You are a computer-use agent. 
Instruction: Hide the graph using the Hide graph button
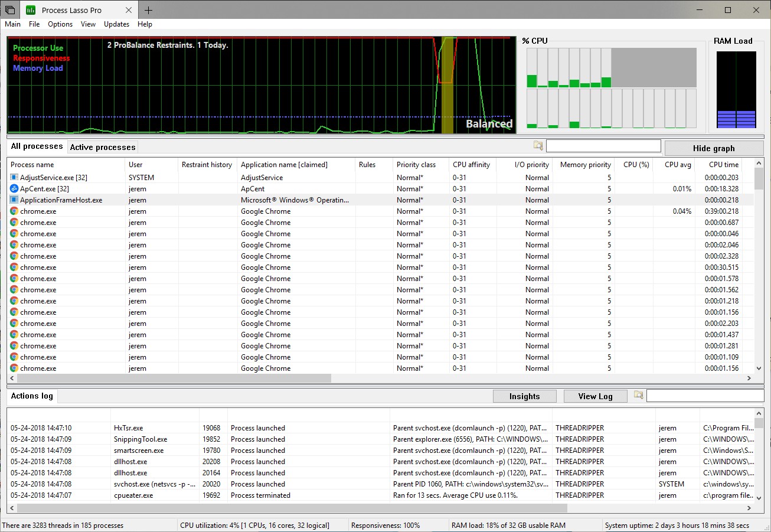coord(714,148)
